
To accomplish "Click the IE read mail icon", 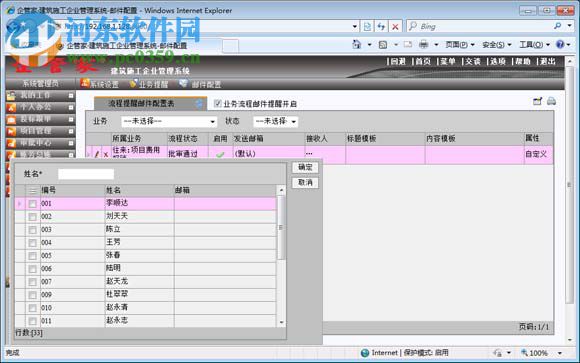I will [408, 45].
